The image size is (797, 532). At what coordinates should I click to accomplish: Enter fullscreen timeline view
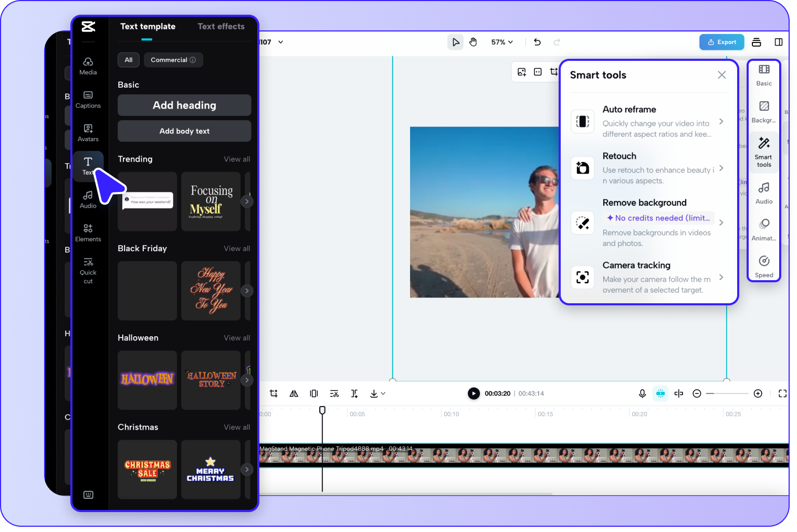[782, 393]
